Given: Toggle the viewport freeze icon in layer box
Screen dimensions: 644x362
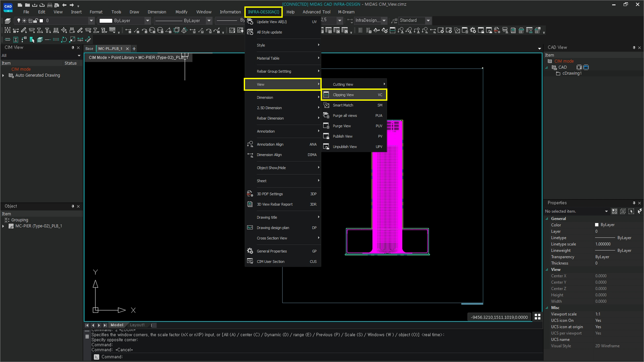Looking at the screenshot, I should click(30, 21).
